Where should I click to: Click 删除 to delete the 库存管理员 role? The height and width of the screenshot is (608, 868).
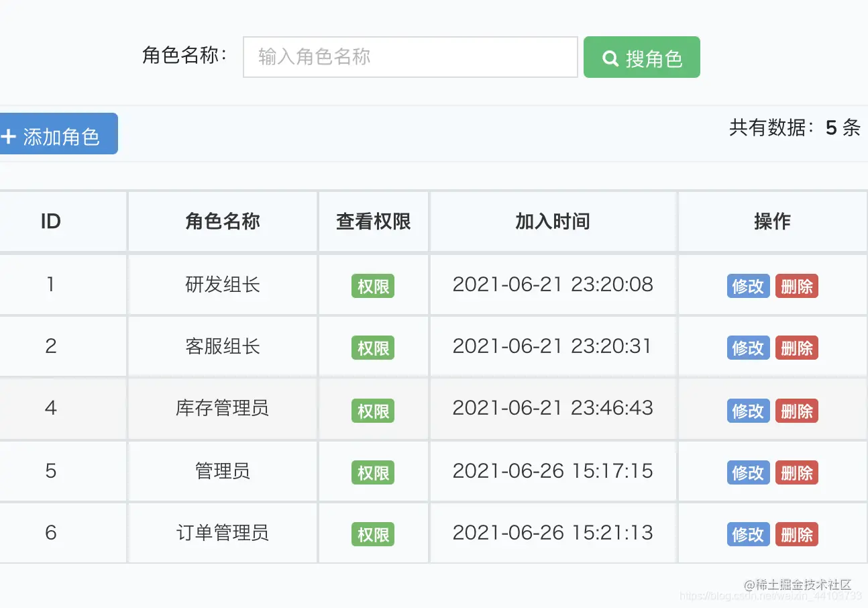(x=796, y=410)
